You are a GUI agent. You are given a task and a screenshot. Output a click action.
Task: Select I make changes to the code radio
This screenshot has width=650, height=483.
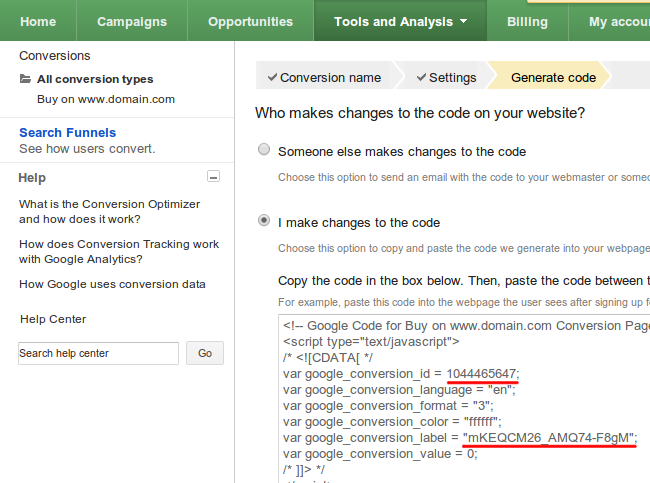pyautogui.click(x=264, y=221)
